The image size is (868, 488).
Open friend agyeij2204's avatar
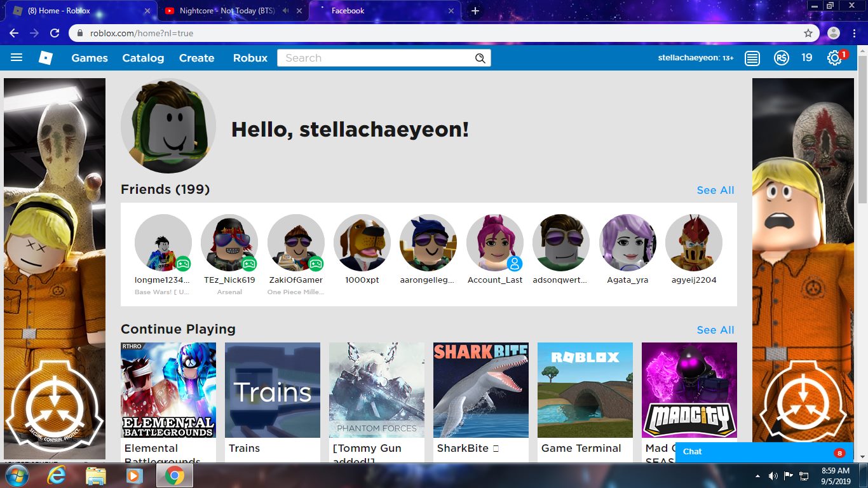click(x=694, y=243)
